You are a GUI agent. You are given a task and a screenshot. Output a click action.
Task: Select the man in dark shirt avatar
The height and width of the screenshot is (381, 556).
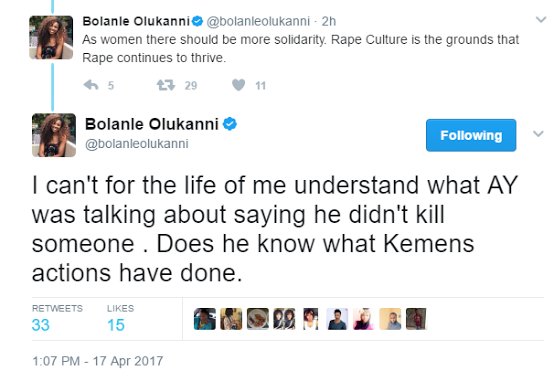click(337, 319)
